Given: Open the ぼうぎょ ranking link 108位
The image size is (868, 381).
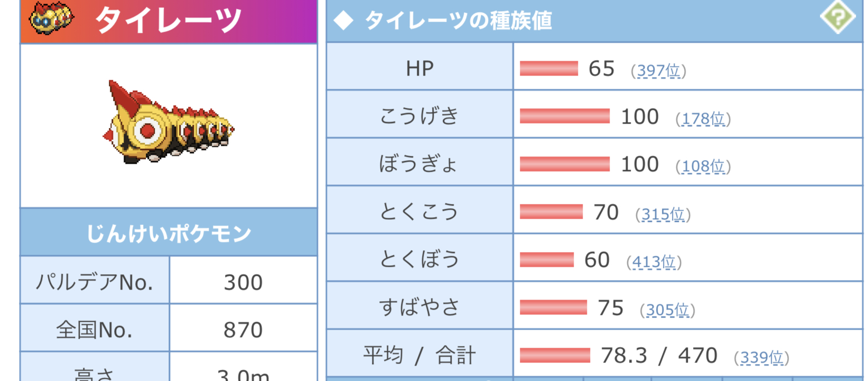Looking at the screenshot, I should coord(703,166).
